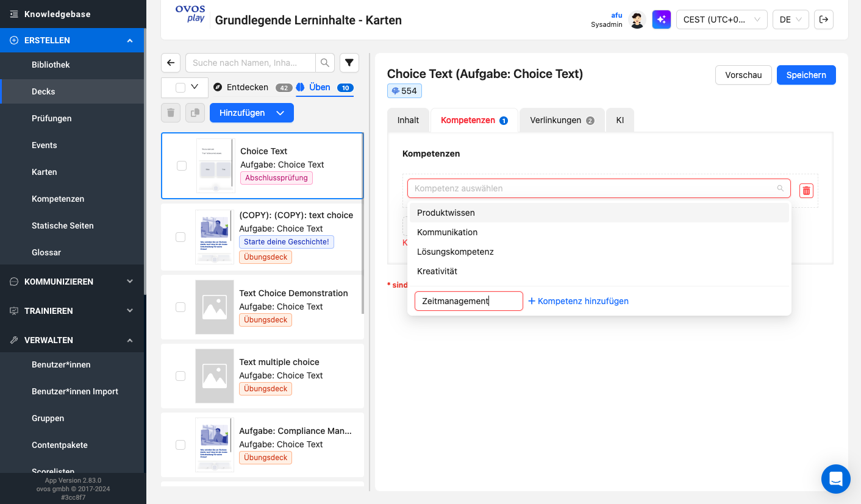Open the DE language dropdown
The width and height of the screenshot is (861, 504).
point(791,20)
